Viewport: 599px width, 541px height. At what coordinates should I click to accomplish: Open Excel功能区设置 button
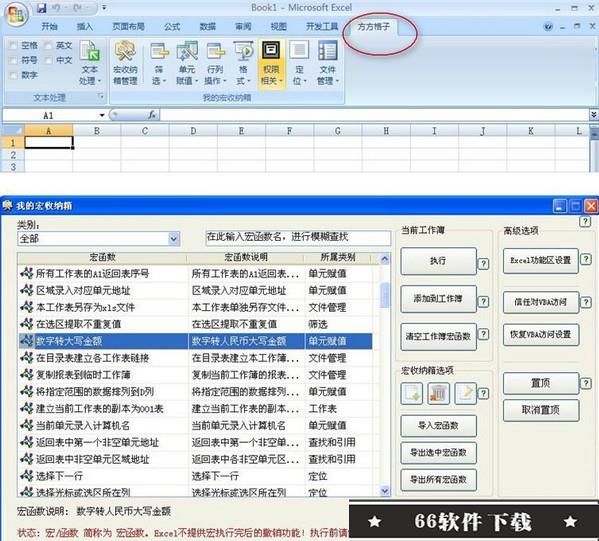point(541,261)
